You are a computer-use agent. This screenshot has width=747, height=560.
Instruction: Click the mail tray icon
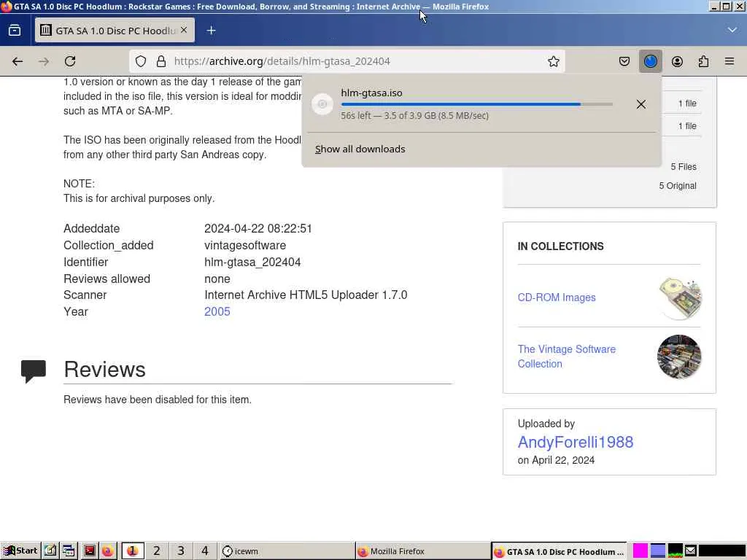(691, 551)
